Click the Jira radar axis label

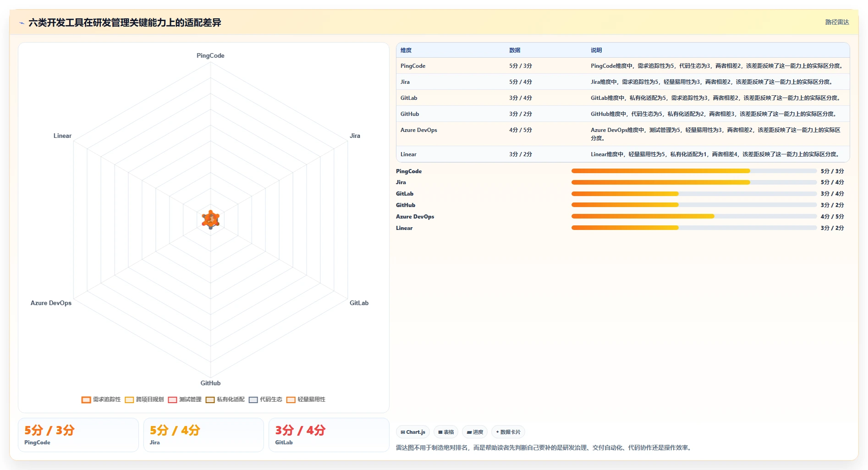(355, 136)
